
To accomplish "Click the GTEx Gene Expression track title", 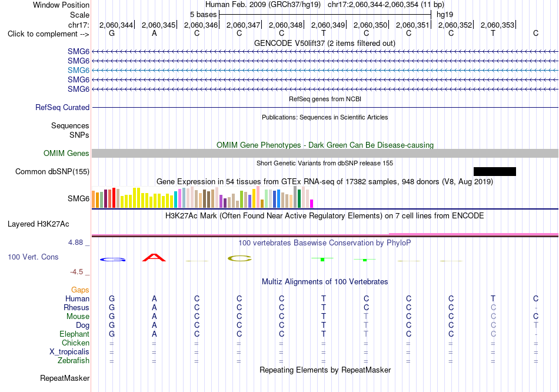I will (325, 181).
